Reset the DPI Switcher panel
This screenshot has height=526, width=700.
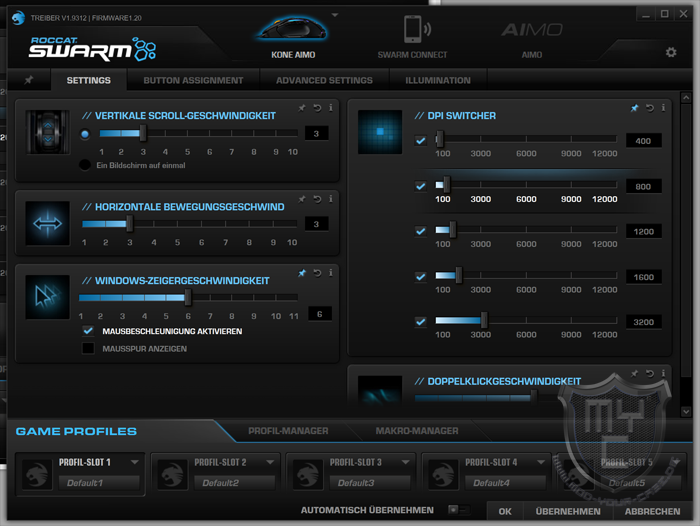pos(650,108)
